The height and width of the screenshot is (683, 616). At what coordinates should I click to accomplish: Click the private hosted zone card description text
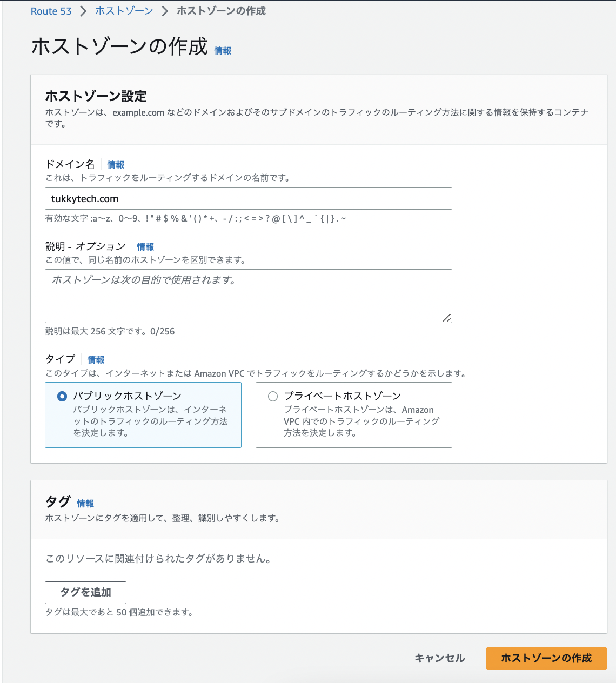click(x=361, y=421)
